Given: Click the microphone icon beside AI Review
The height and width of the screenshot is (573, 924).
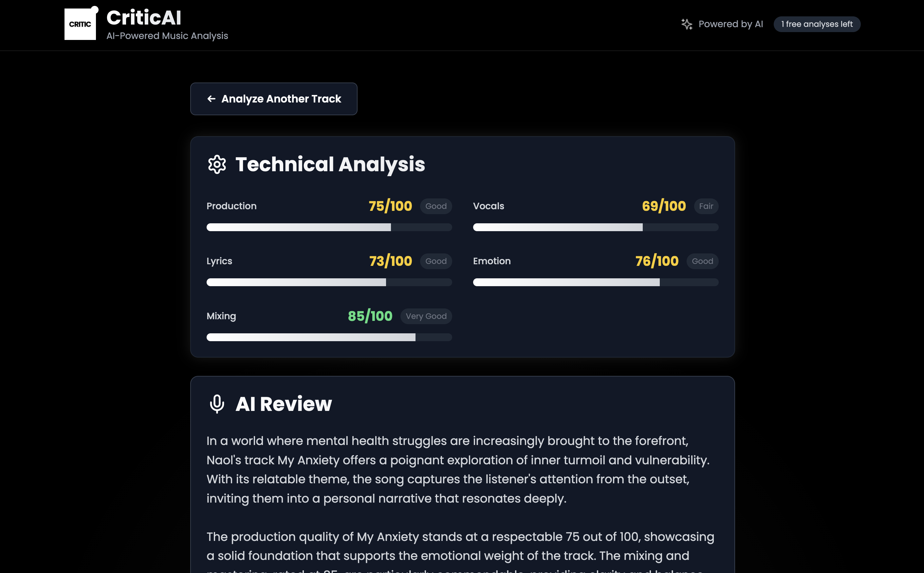Looking at the screenshot, I should (217, 404).
